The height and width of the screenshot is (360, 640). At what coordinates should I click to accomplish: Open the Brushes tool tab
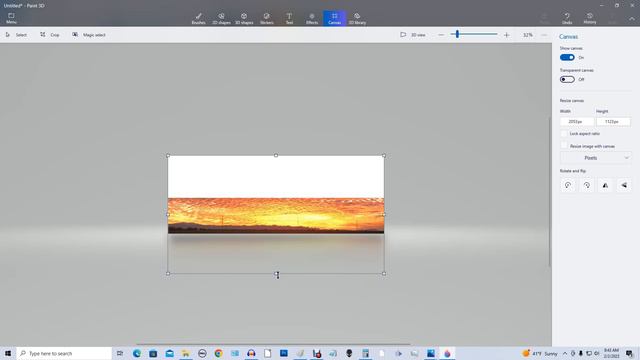(198, 18)
